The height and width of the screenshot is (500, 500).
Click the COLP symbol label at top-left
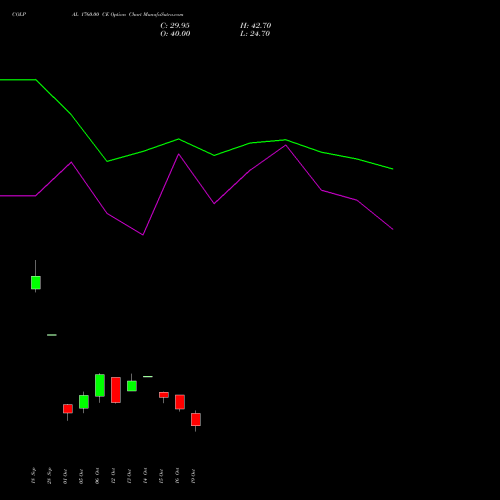pos(19,15)
